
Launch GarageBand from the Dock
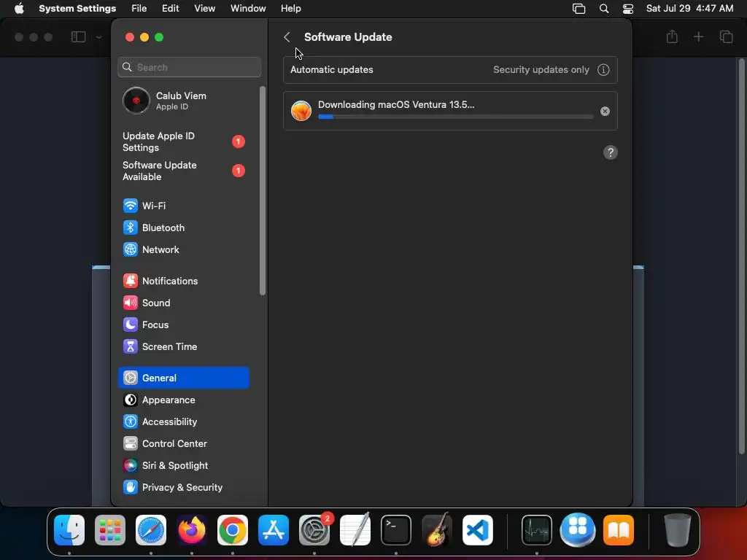tap(437, 529)
